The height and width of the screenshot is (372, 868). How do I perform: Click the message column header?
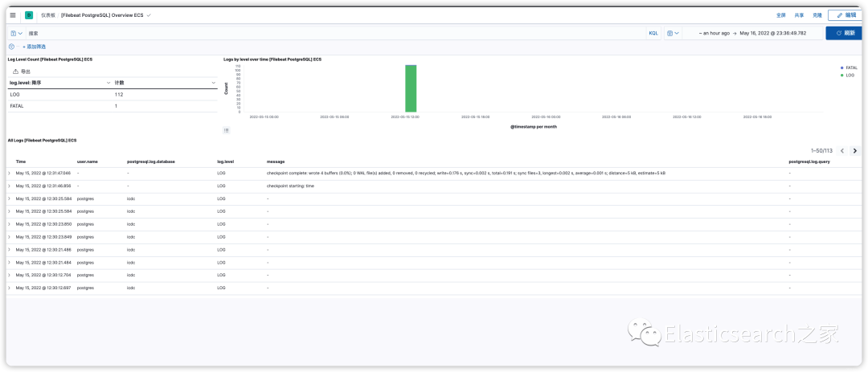tap(276, 161)
